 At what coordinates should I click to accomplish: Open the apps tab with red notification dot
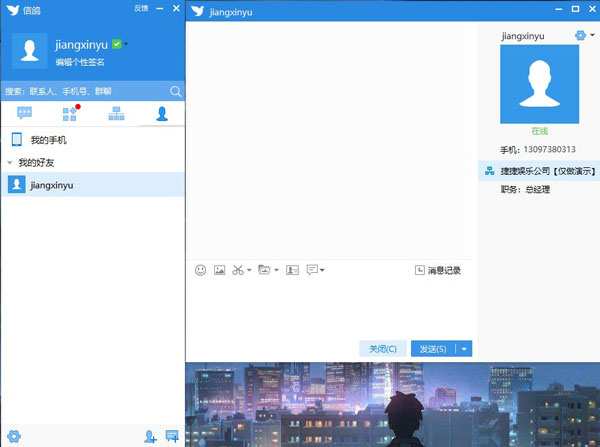pos(69,113)
